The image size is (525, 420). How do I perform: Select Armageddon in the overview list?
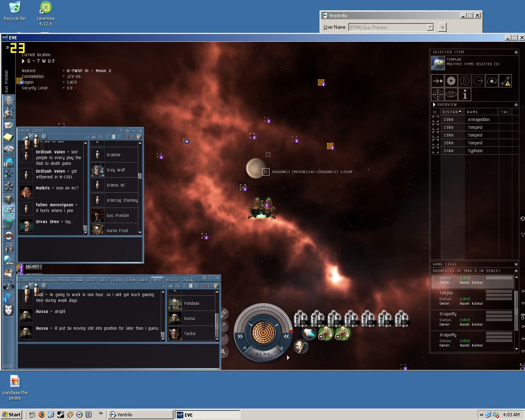tap(475, 120)
